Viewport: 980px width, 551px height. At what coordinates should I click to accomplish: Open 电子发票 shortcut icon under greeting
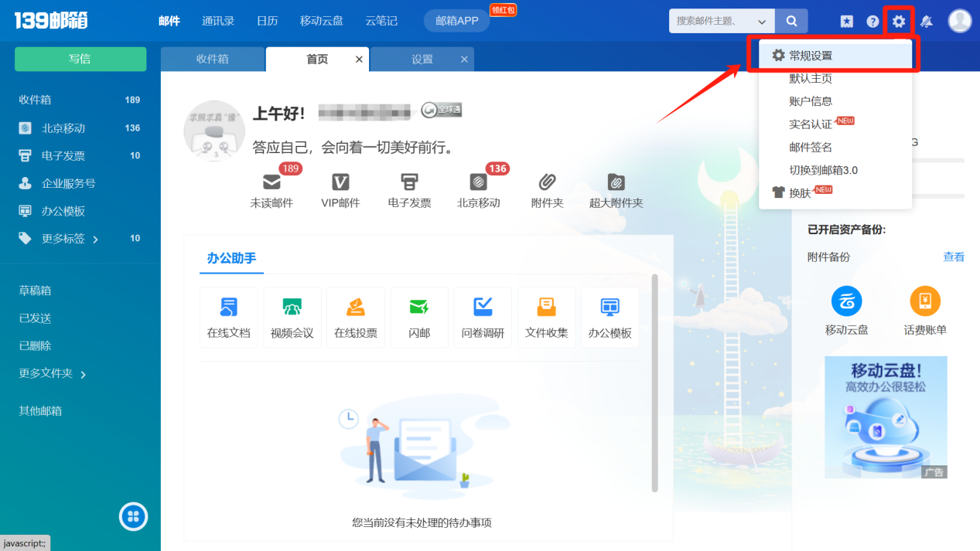click(x=409, y=182)
